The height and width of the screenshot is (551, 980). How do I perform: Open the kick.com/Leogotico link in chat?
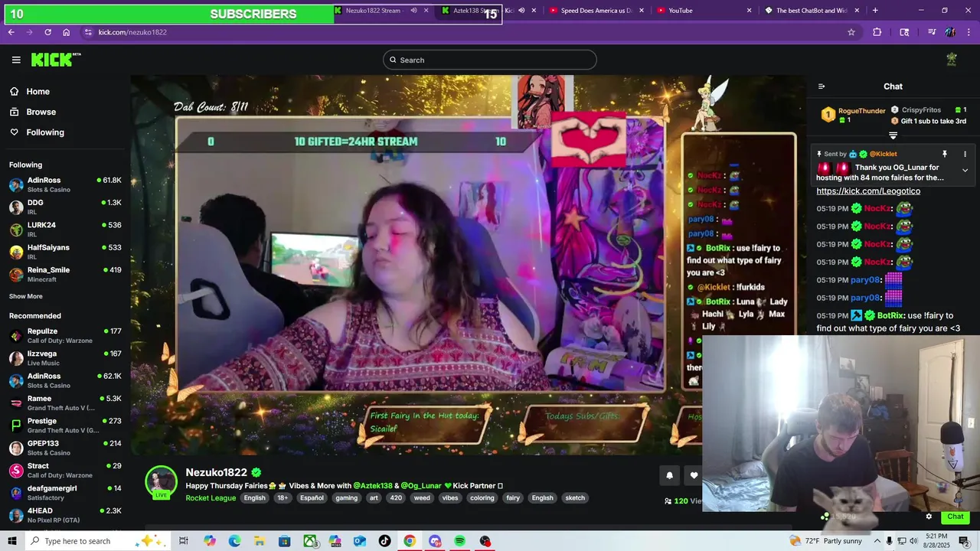pyautogui.click(x=868, y=191)
